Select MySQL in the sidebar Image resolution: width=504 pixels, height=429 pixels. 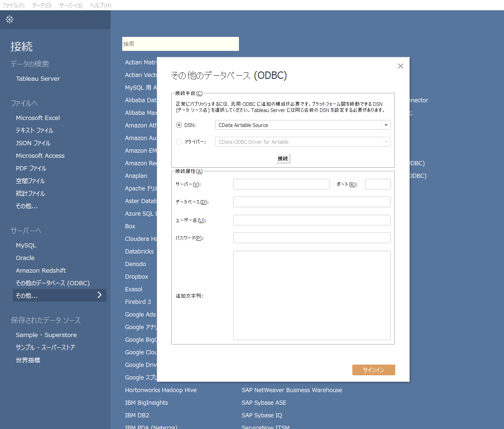[26, 246]
